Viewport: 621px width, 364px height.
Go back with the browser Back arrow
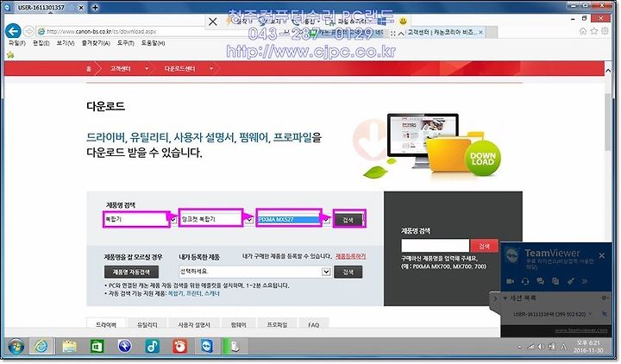coord(13,31)
